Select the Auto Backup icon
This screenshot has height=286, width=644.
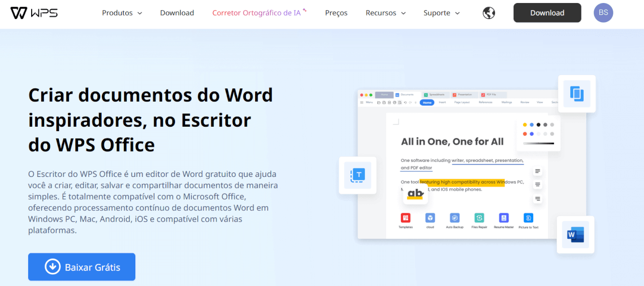click(455, 218)
